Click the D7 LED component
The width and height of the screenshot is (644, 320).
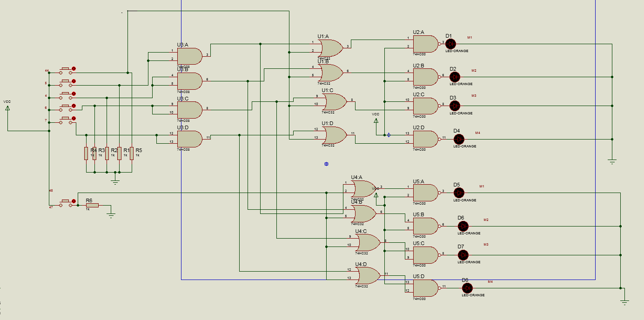(x=463, y=255)
